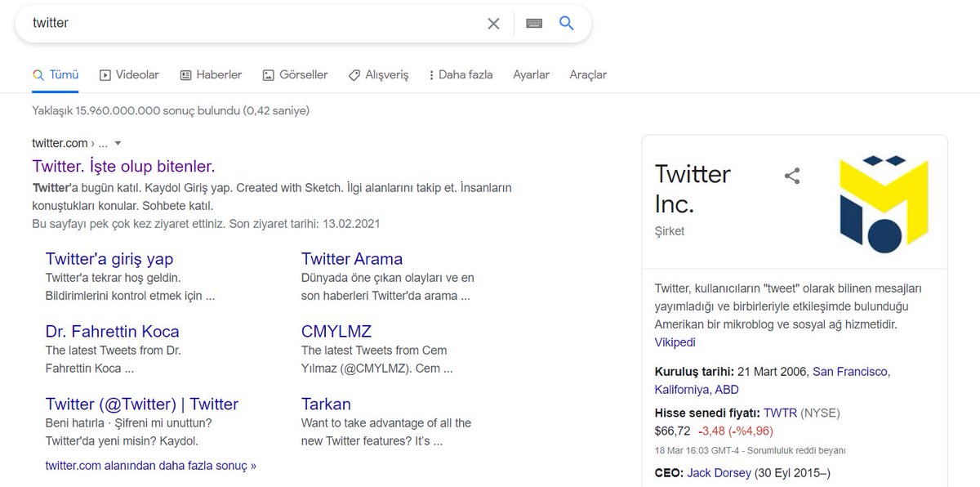Open the on-screen keyboard icon

tap(534, 24)
